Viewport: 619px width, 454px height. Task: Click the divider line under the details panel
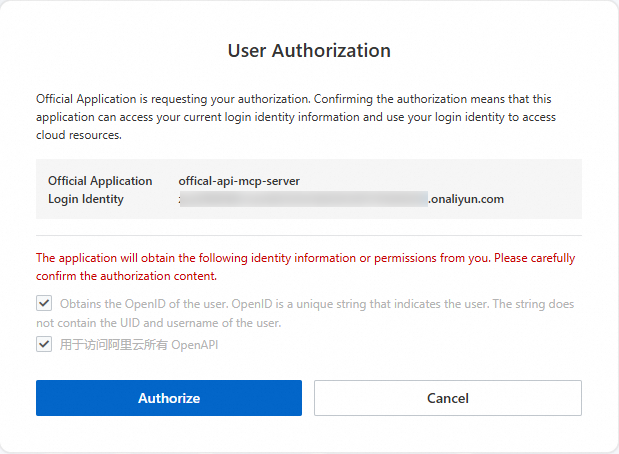coord(309,236)
